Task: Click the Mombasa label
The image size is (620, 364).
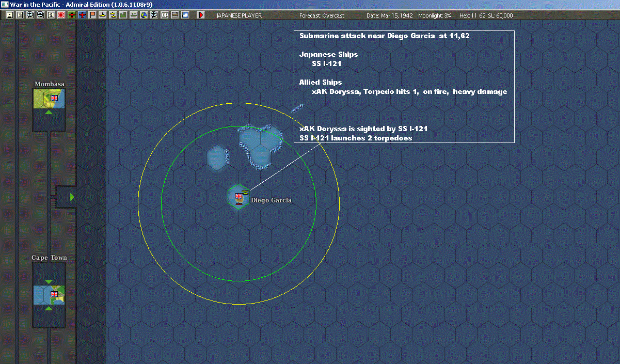Action: click(50, 84)
